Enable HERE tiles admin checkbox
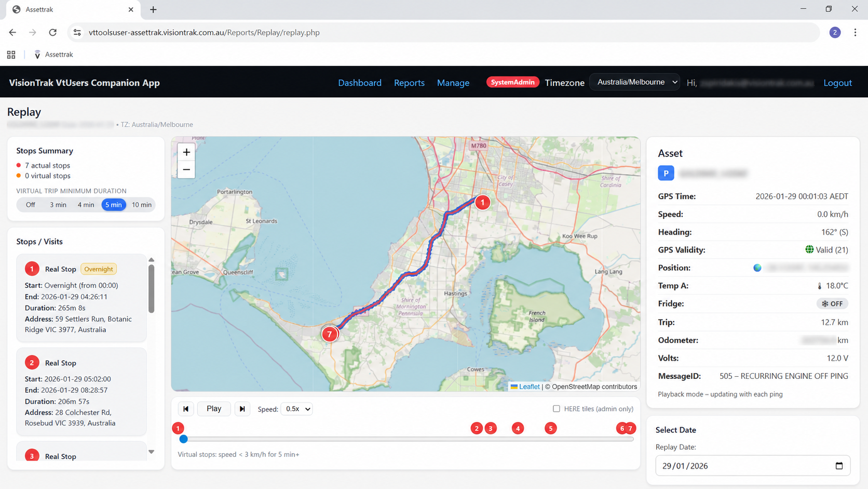The height and width of the screenshot is (489, 868). (557, 409)
